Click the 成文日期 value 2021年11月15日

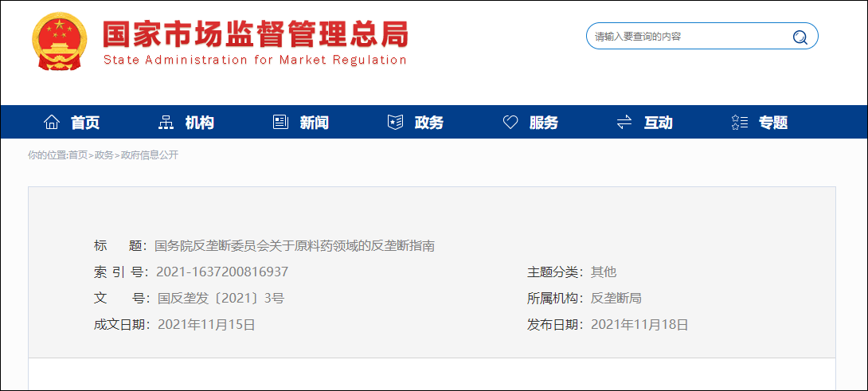coord(206,325)
